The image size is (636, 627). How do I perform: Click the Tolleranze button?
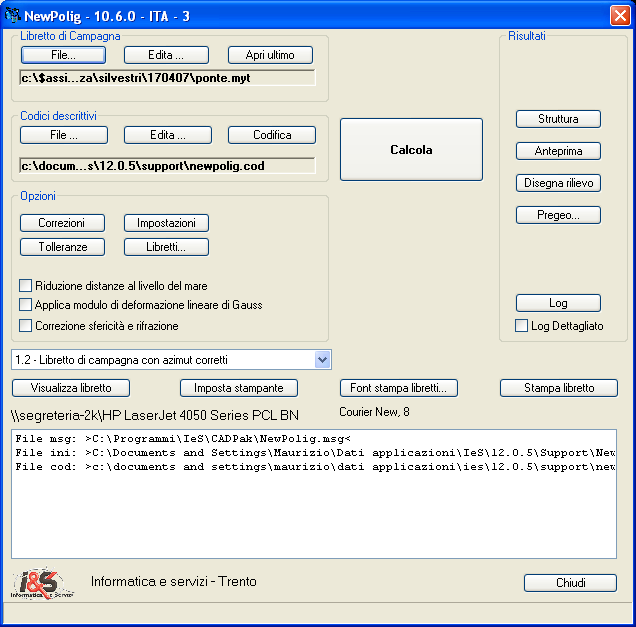62,246
